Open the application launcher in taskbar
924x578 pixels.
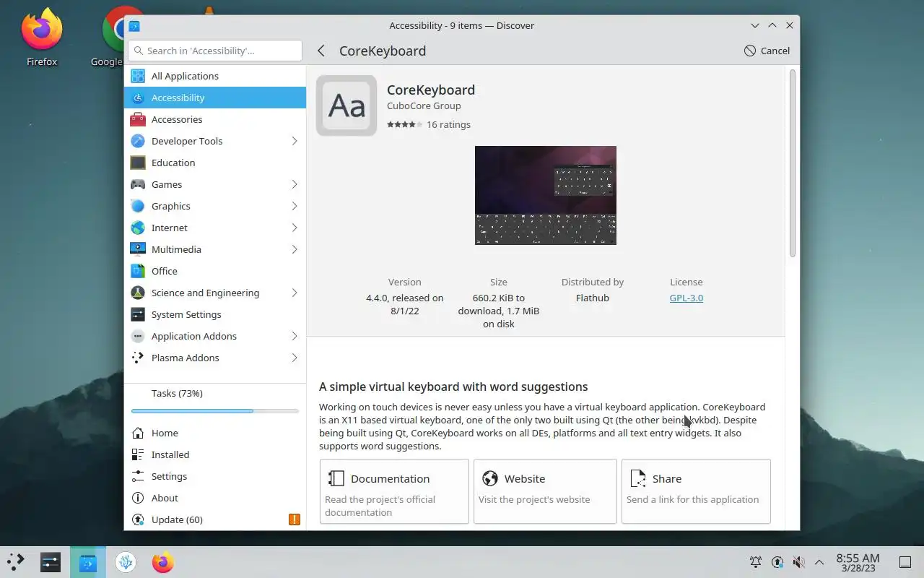point(16,562)
